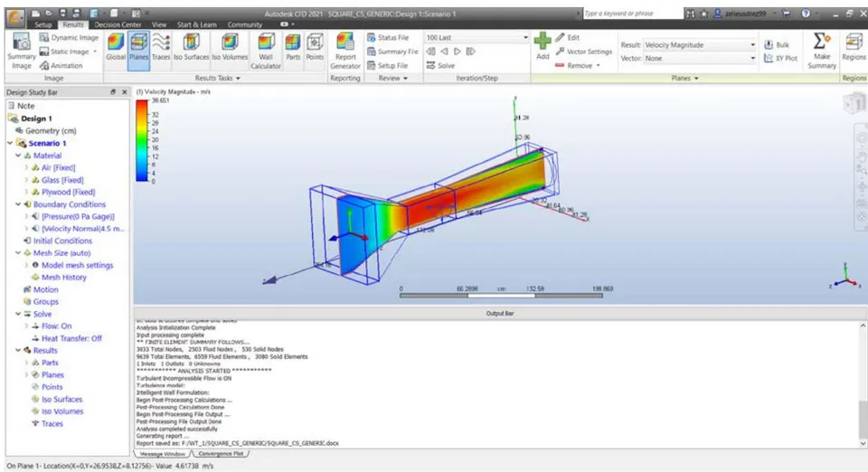The height and width of the screenshot is (472, 868).
Task: Open the Summary File
Action: 392,52
